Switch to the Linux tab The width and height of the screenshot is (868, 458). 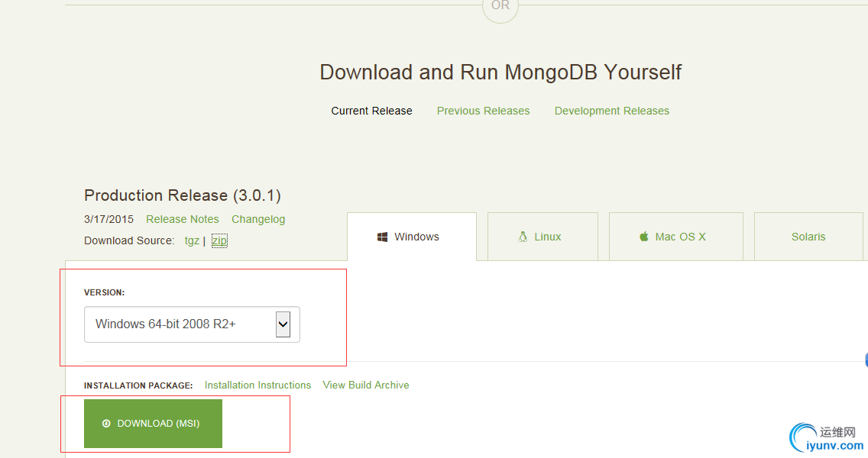[x=542, y=236]
